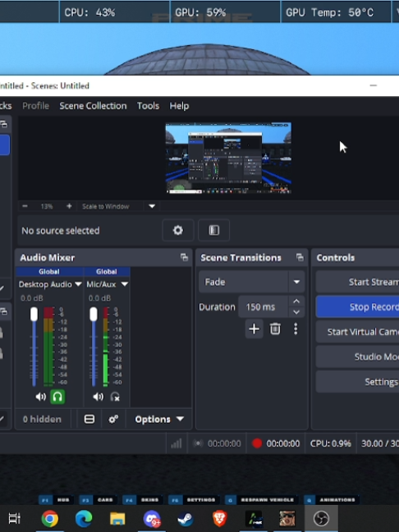Click GPU: 59% overlay readout

point(200,12)
